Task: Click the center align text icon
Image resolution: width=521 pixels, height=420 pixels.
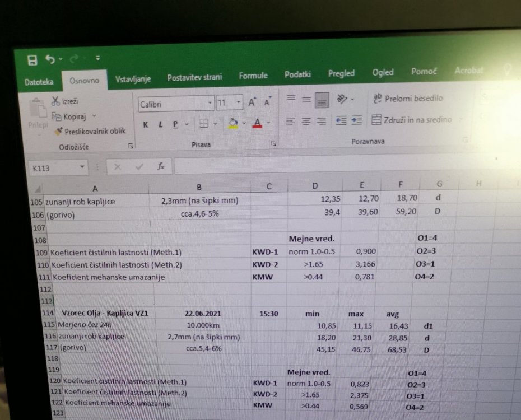Action: (x=306, y=121)
